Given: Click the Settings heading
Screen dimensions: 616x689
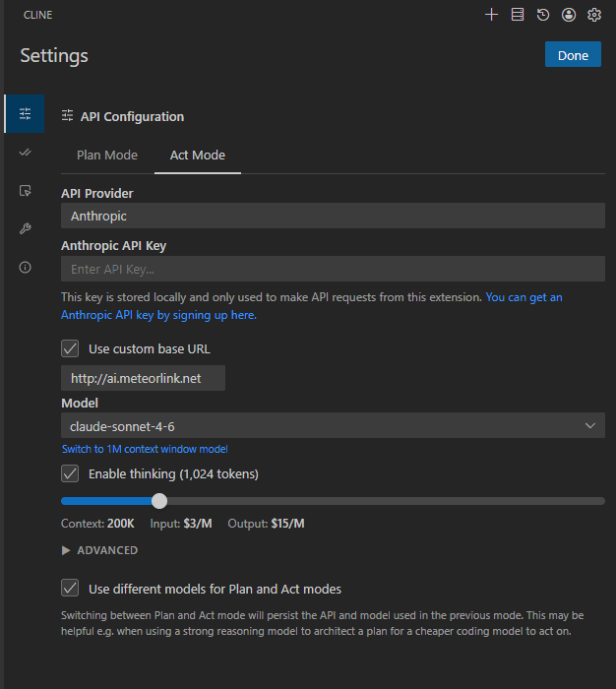Looking at the screenshot, I should point(54,56).
